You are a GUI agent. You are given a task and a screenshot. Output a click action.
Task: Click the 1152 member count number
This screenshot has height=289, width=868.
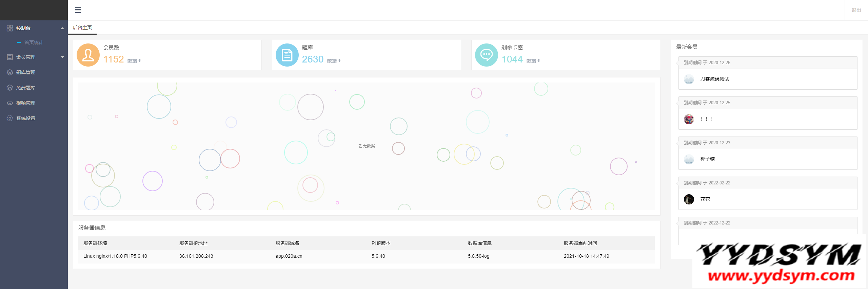[114, 59]
